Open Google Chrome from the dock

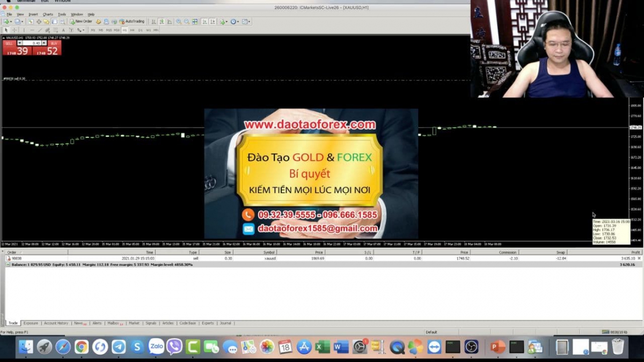(x=82, y=347)
